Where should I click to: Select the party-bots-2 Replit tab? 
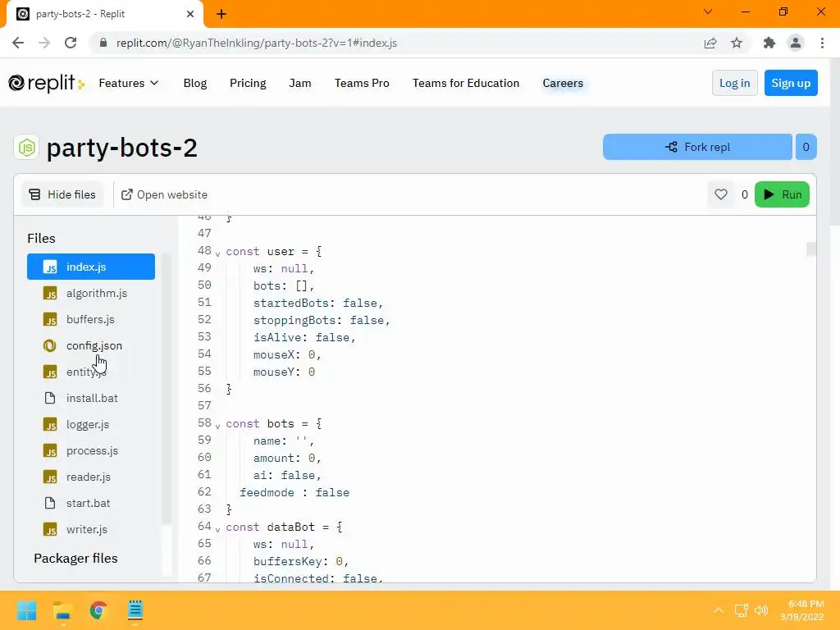coord(105,14)
